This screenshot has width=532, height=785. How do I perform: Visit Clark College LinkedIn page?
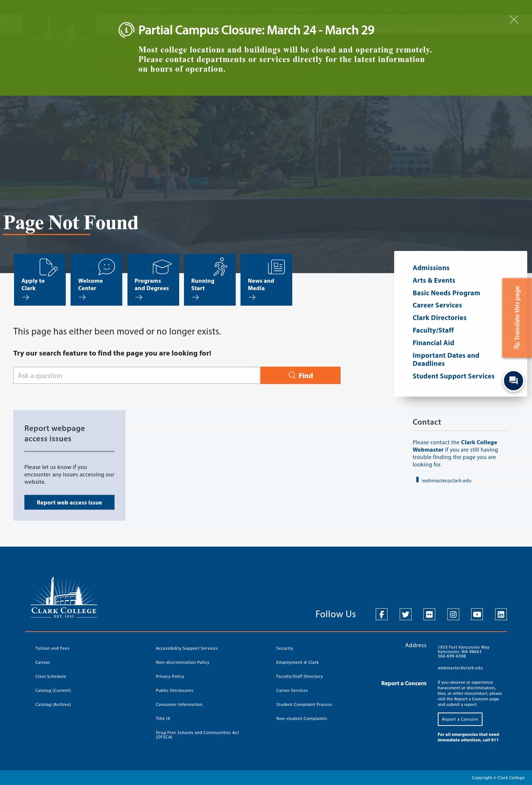(501, 614)
